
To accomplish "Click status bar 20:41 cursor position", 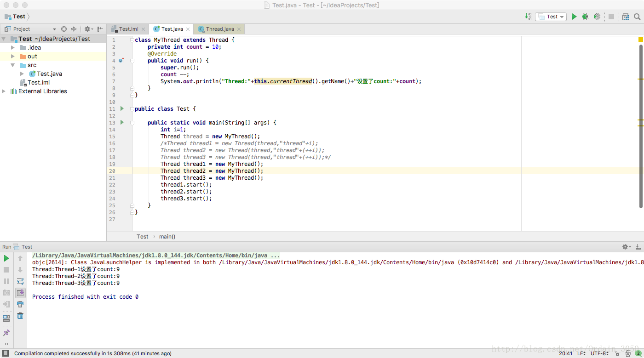I will [566, 353].
